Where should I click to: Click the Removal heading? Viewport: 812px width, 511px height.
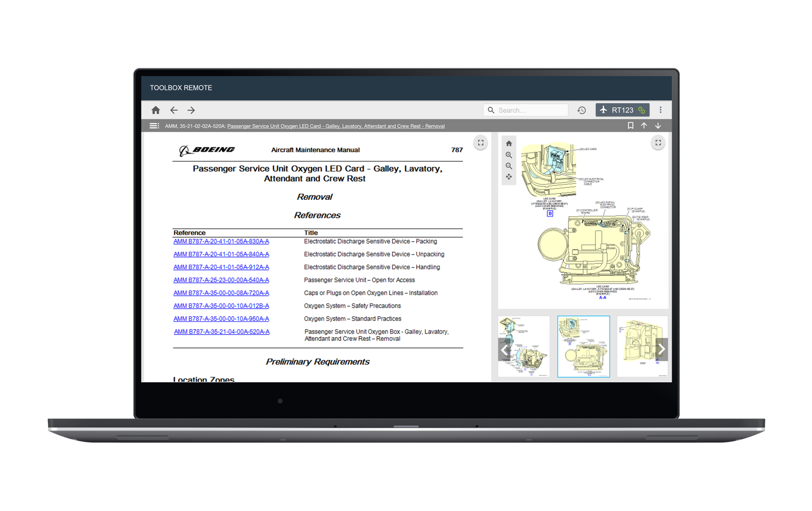[x=314, y=197]
